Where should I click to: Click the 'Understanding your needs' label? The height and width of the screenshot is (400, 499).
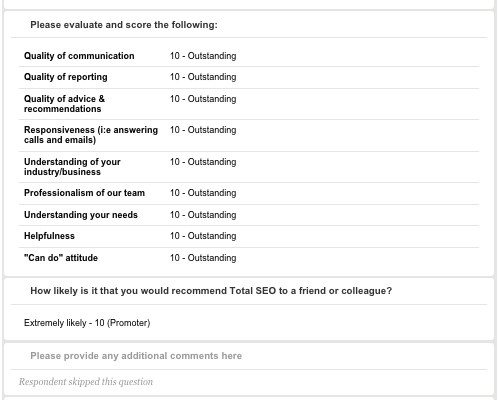pyautogui.click(x=81, y=215)
